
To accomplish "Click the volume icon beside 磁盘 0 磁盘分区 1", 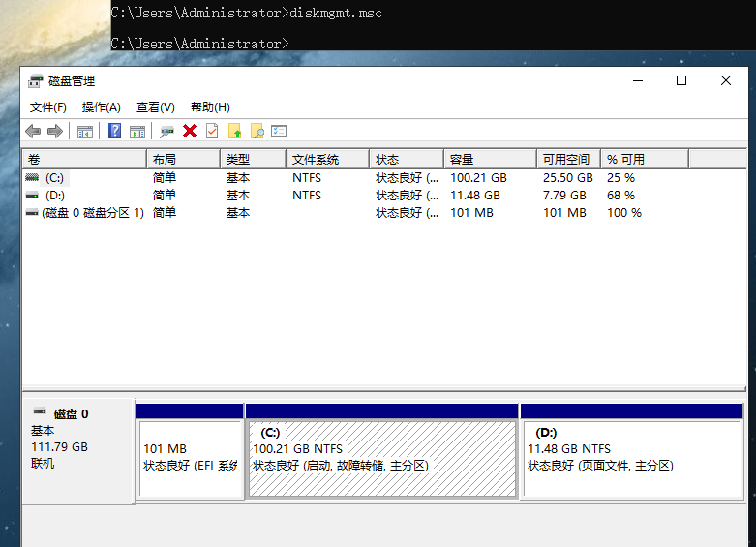I will coord(32,212).
